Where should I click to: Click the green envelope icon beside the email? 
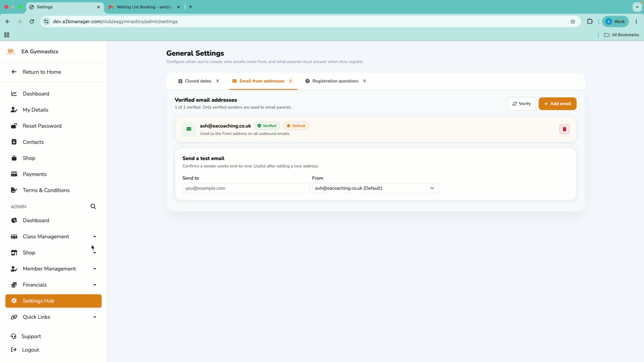point(189,129)
